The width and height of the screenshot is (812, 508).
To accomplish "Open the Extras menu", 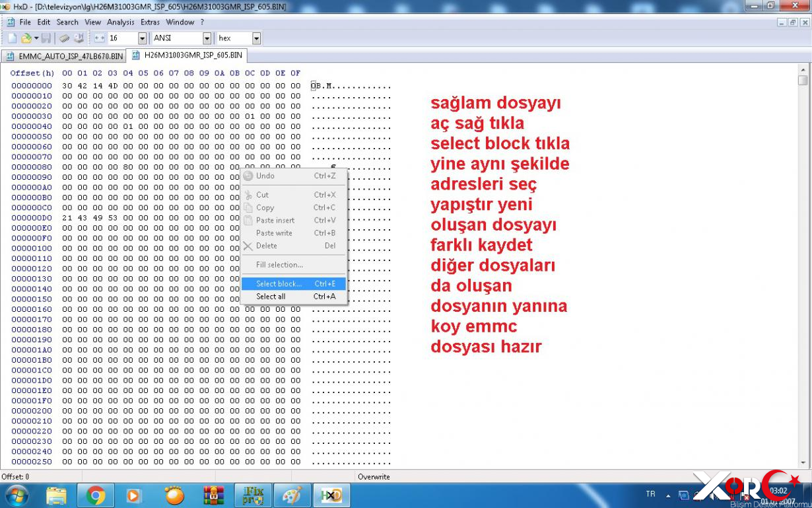I will click(x=150, y=22).
